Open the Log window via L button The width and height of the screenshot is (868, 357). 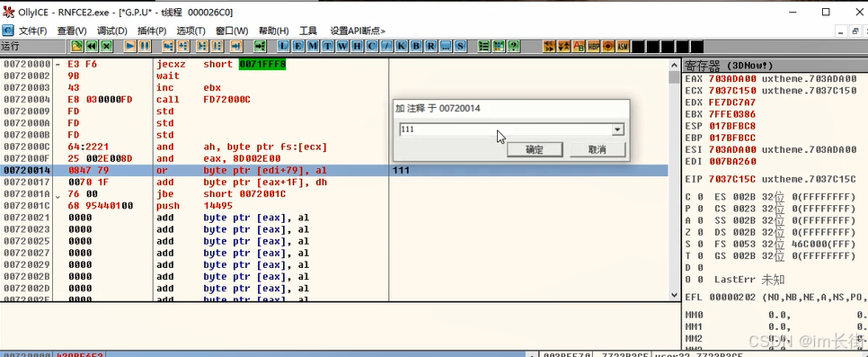click(283, 46)
